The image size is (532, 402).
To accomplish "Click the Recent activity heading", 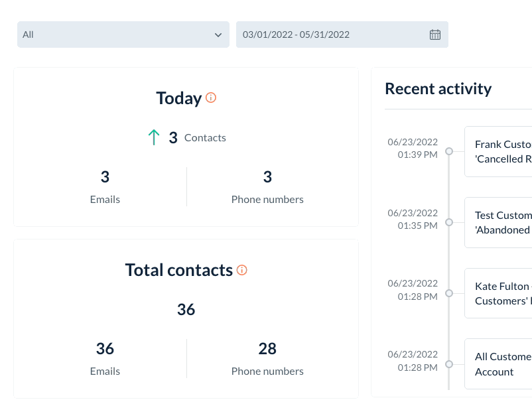I will pyautogui.click(x=438, y=89).
